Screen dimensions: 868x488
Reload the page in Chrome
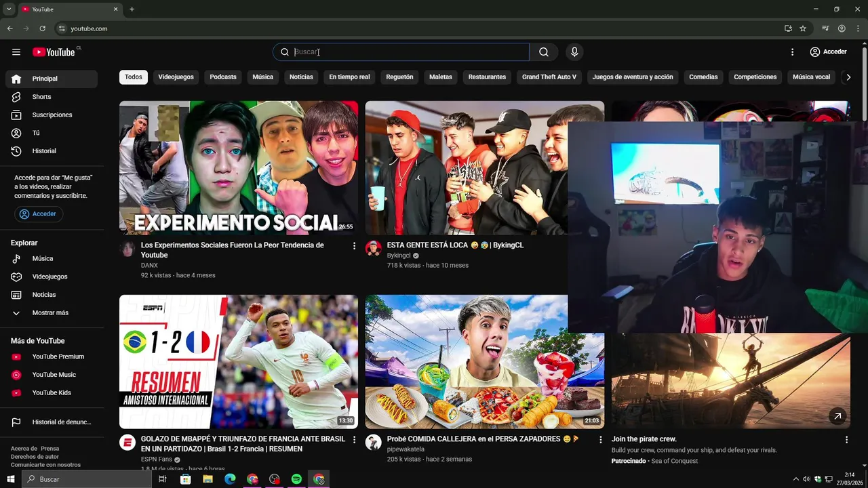[42, 28]
